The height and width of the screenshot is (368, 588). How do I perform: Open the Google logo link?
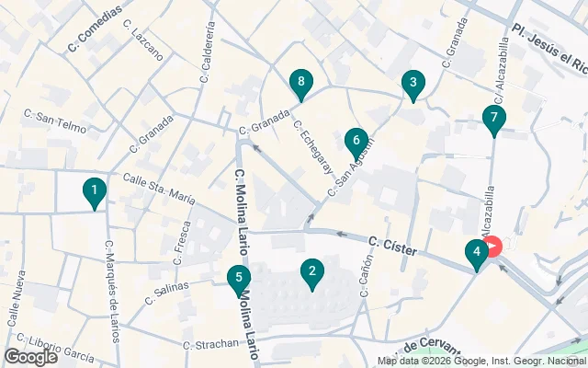pyautogui.click(x=31, y=357)
